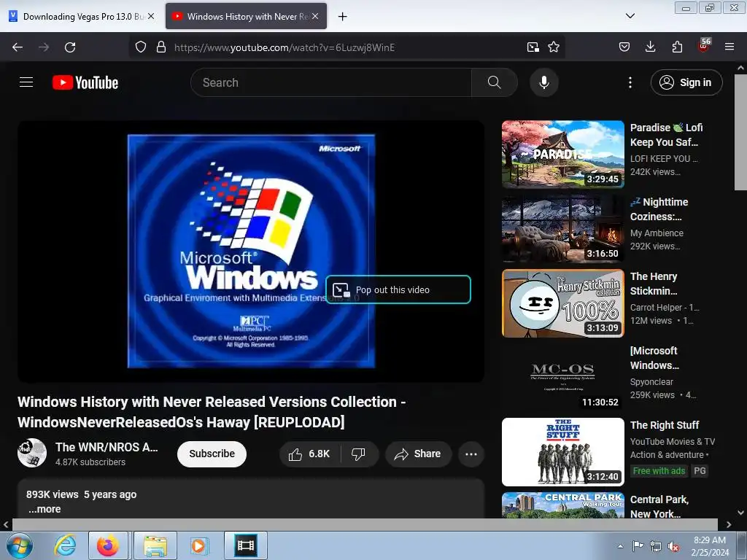
Task: Go to YouTube home via logo
Action: click(85, 82)
